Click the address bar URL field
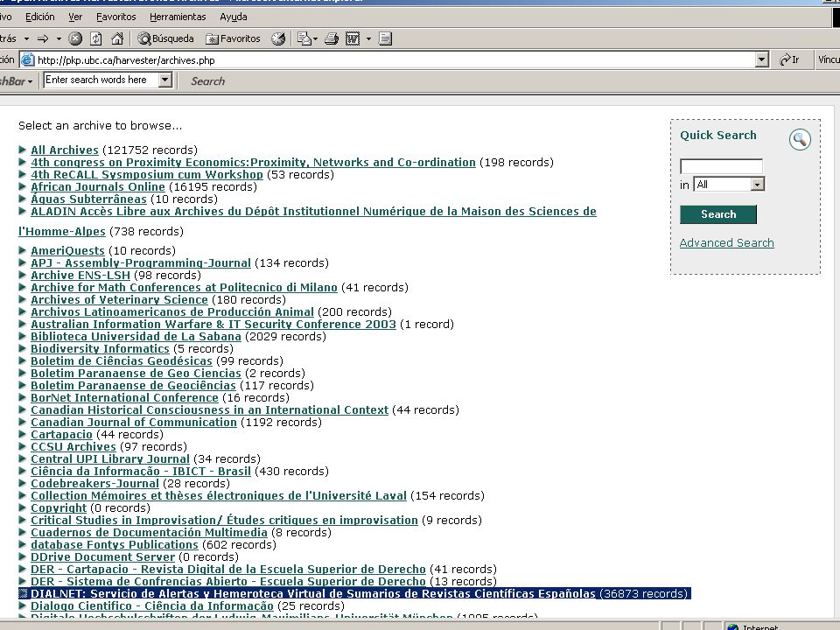The width and height of the screenshot is (840, 630). pyautogui.click(x=395, y=60)
